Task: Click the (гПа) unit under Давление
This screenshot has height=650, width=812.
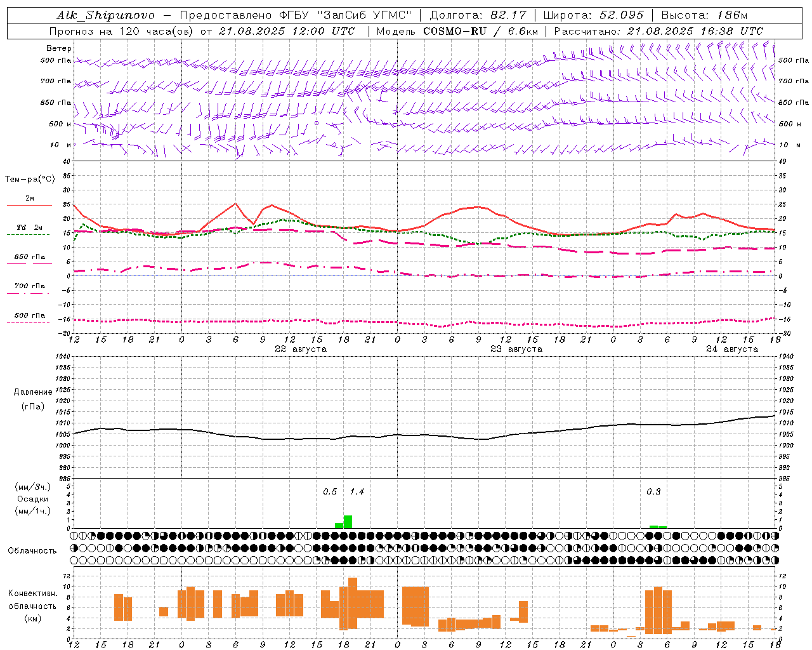Action: [33, 407]
